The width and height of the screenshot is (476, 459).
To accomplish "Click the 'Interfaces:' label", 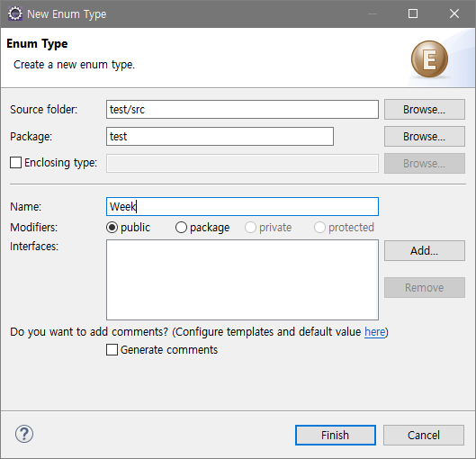I will tap(34, 247).
